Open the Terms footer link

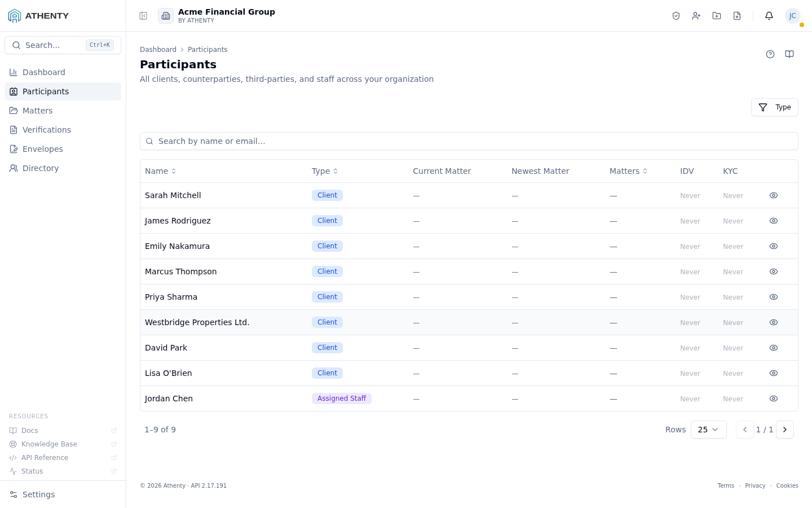(726, 485)
